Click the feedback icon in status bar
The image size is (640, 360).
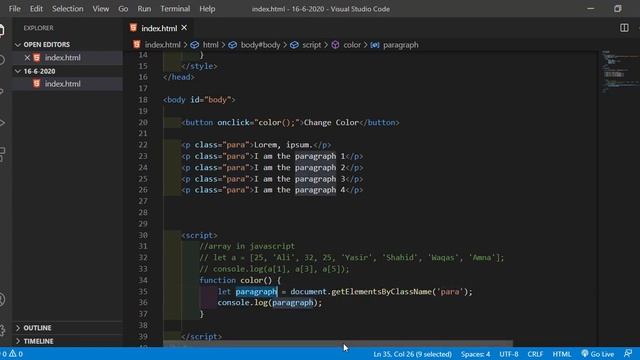[628, 353]
